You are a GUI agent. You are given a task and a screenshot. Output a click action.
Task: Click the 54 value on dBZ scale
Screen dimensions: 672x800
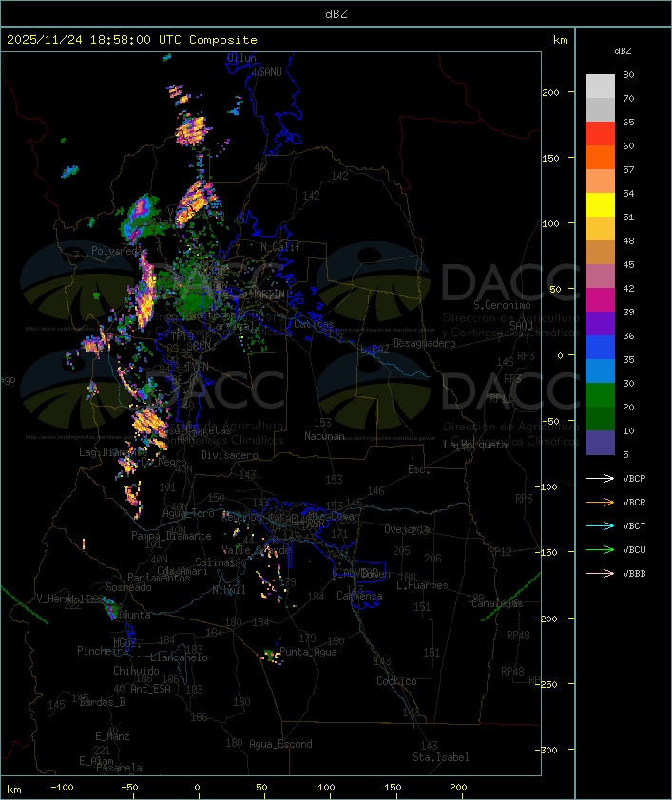coord(628,194)
